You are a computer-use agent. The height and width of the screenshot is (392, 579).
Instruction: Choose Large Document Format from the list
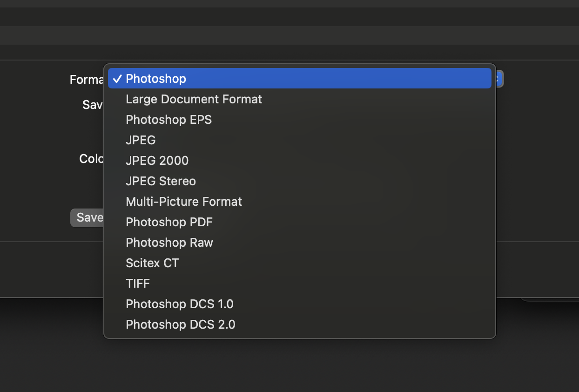tap(194, 99)
